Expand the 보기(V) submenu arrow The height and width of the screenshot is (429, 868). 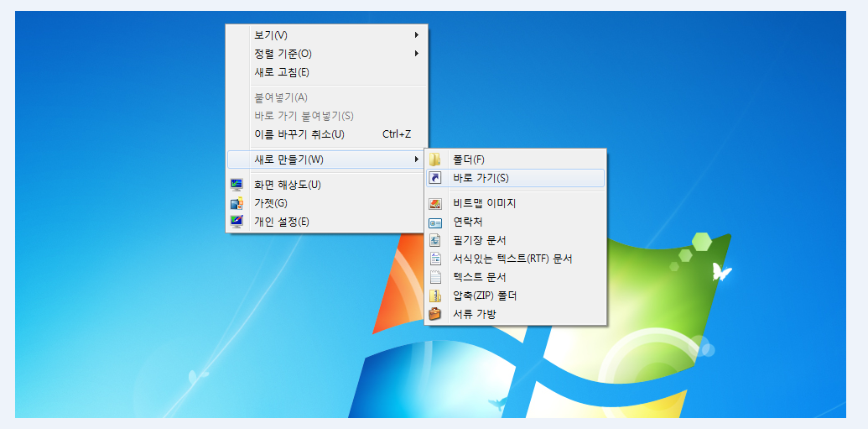click(x=416, y=35)
